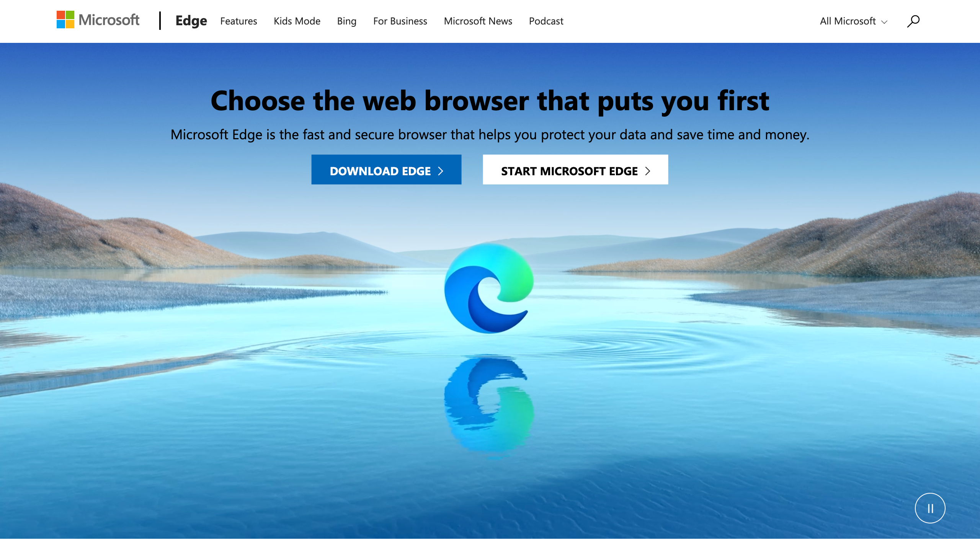Select the Podcast menu item
The image size is (980, 551).
[x=546, y=21]
